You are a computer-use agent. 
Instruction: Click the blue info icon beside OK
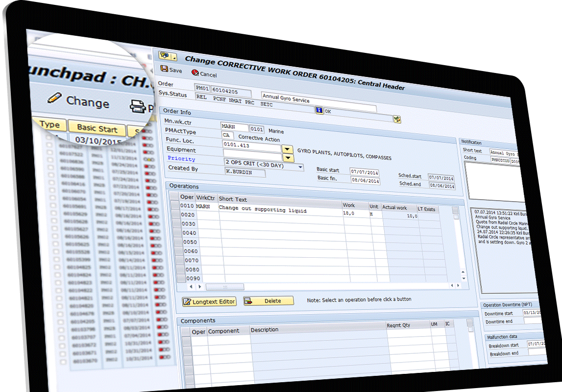[319, 111]
